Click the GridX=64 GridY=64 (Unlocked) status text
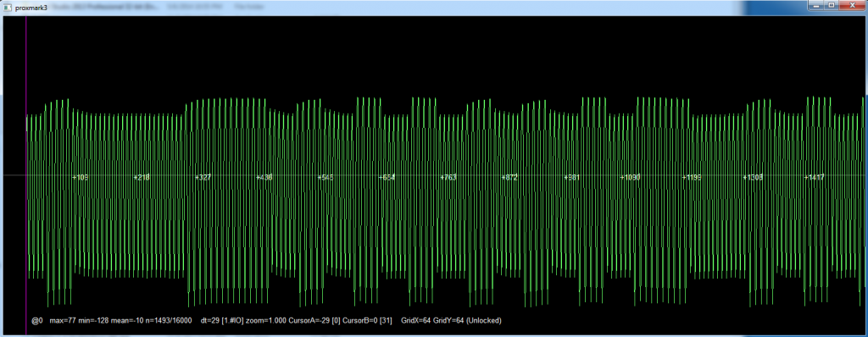 [x=451, y=321]
